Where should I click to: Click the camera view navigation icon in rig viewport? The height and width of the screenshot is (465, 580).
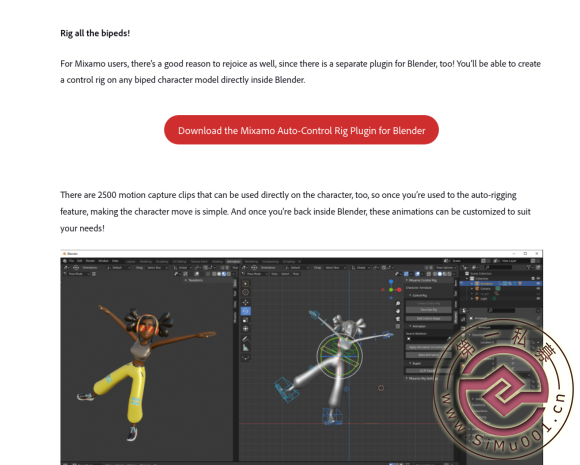[398, 319]
